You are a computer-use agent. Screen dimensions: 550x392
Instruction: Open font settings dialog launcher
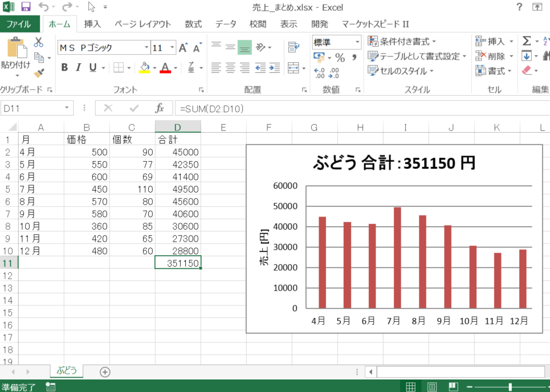point(201,90)
